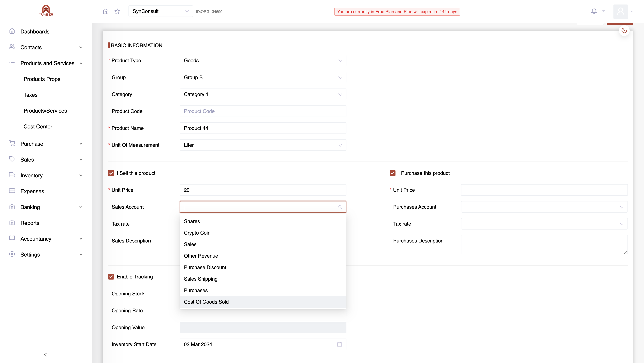Image resolution: width=644 pixels, height=363 pixels.
Task: Open the Unit Of Measurement dropdown
Action: pos(263,145)
